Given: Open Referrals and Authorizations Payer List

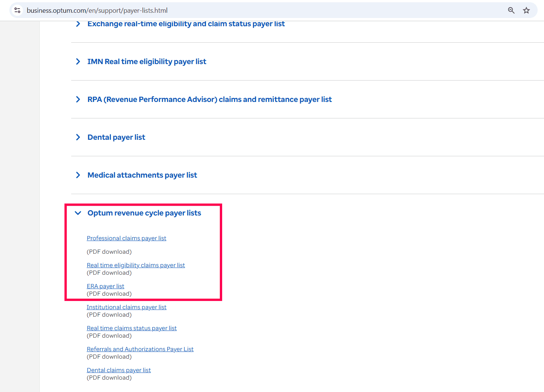Looking at the screenshot, I should (140, 349).
